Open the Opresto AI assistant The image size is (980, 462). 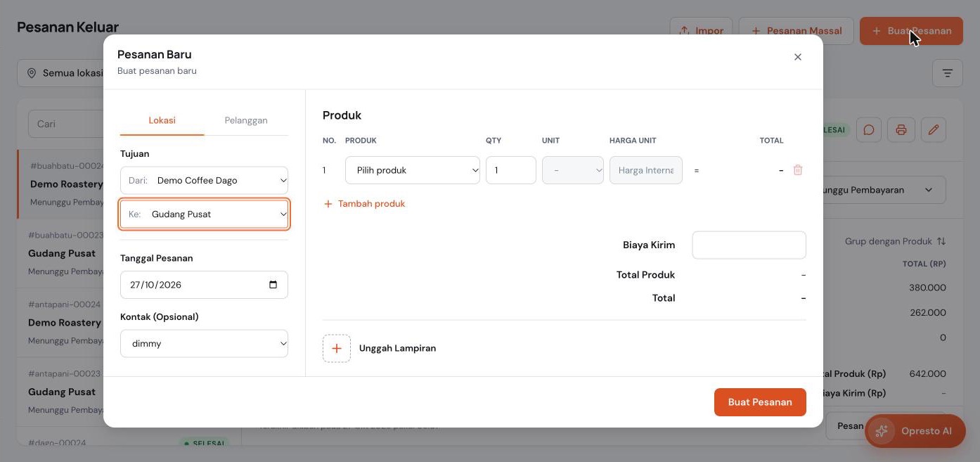click(915, 431)
